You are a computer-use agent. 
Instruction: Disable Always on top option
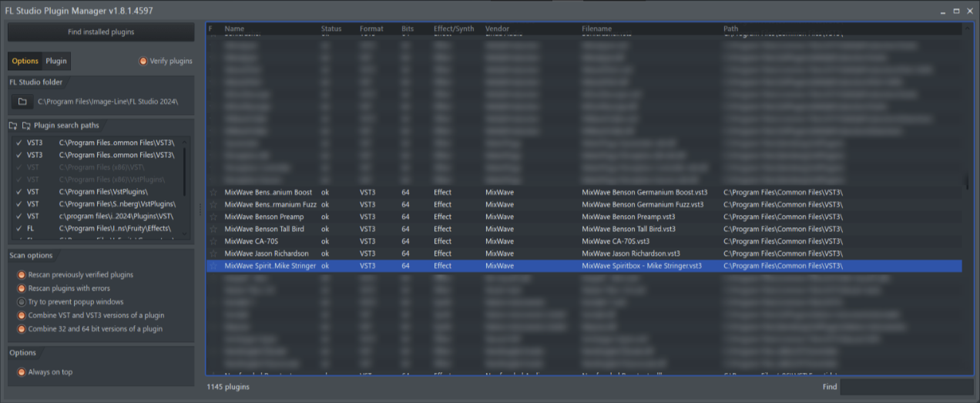[22, 372]
